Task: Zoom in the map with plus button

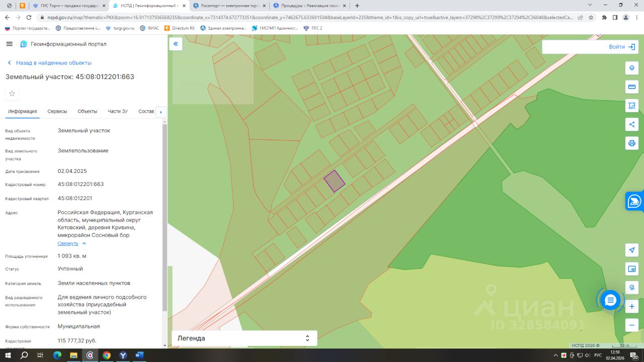Action: tap(632, 306)
